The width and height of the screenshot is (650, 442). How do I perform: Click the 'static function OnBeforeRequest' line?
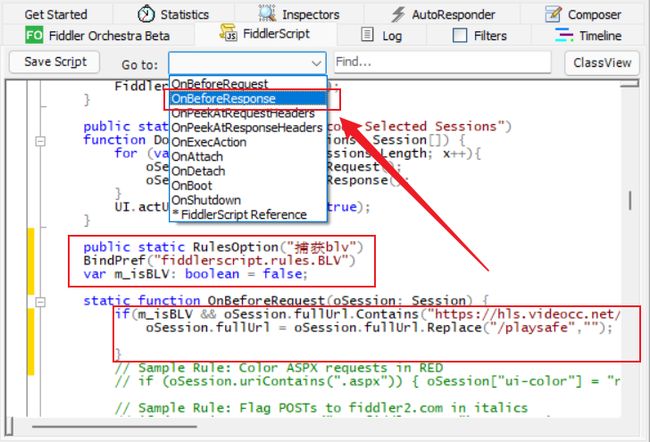[x=286, y=300]
